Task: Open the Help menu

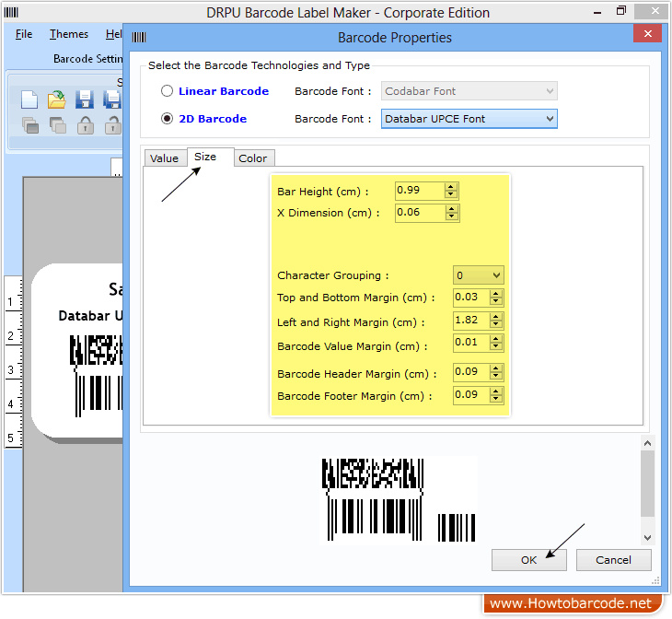Action: tap(113, 34)
